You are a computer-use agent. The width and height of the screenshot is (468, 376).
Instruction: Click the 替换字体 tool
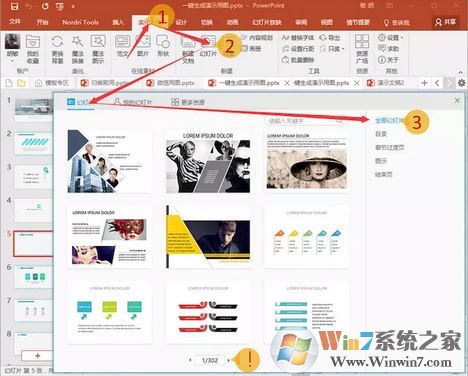coord(298,38)
